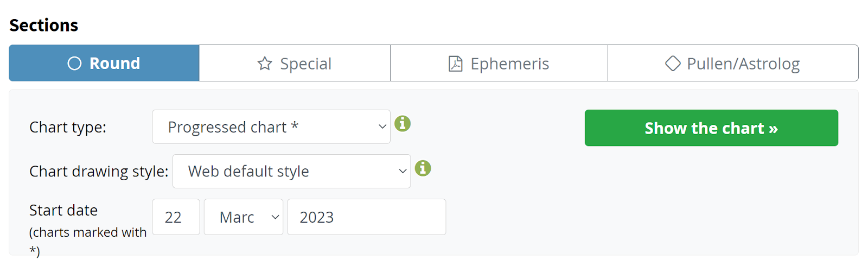Click the circle icon in Round tab
The image size is (868, 266).
point(74,64)
